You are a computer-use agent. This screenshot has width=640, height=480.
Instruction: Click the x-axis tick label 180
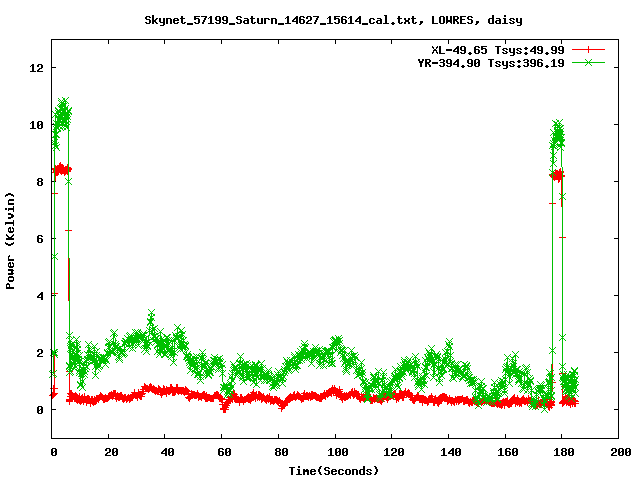[x=564, y=452]
